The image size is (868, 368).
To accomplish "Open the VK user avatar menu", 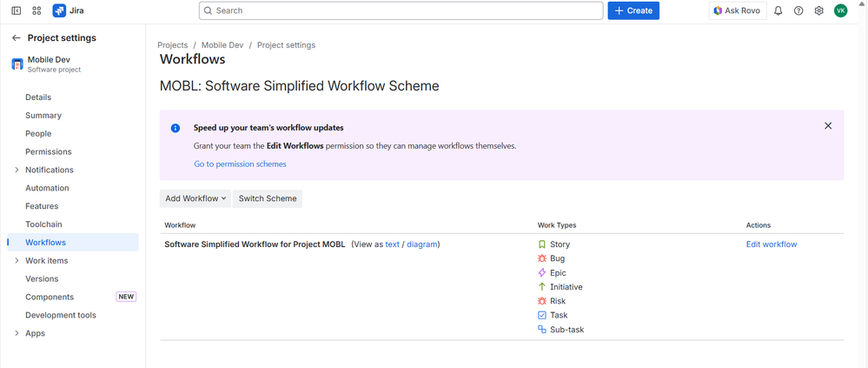I will pos(840,10).
